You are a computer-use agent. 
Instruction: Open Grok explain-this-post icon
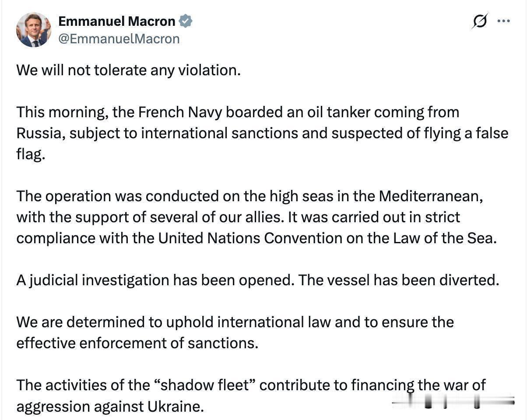(x=480, y=21)
